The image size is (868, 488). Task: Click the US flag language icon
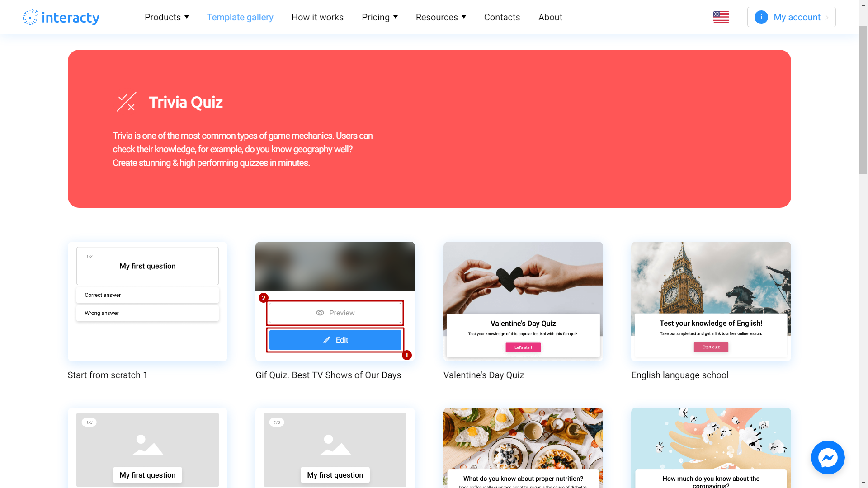[x=721, y=17]
